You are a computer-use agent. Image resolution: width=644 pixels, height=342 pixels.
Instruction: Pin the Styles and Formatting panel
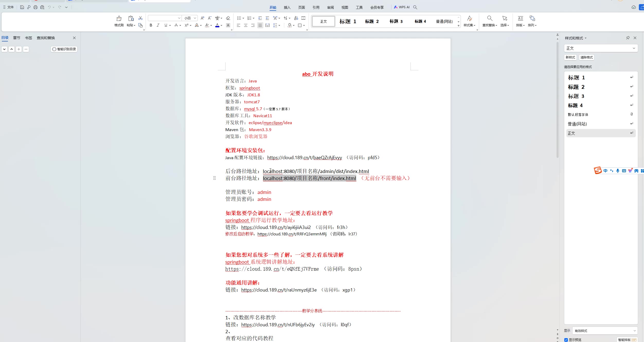point(628,38)
